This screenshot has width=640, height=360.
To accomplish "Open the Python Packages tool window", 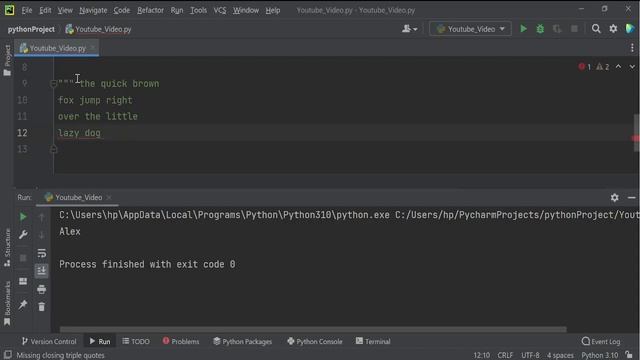I will [x=242, y=341].
